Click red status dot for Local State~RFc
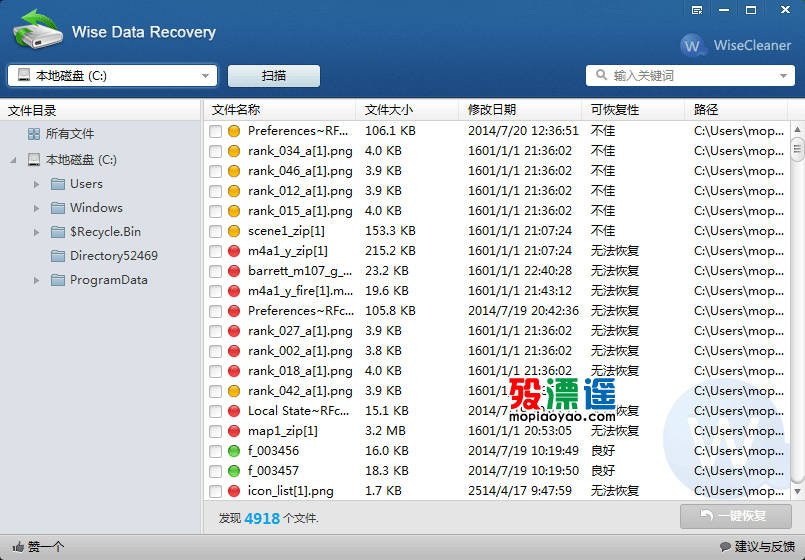The image size is (805, 560). pyautogui.click(x=234, y=411)
